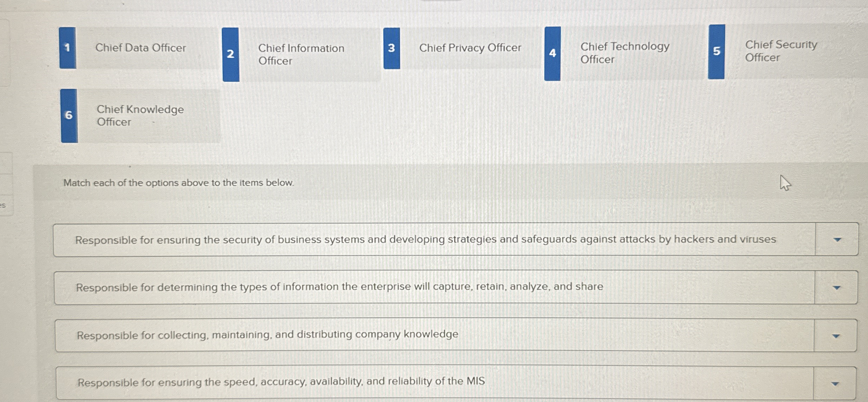868x402 pixels.
Task: Select the Chief Knowledge Officer option
Action: (140, 115)
